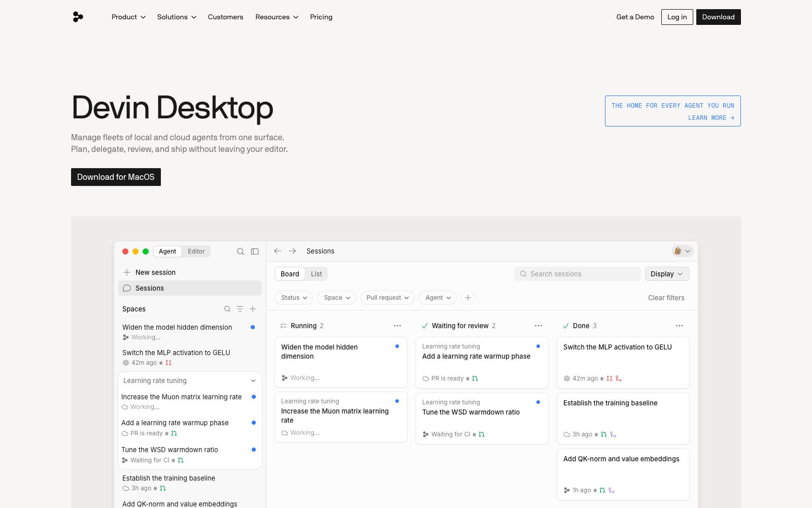Open the Product dropdown menu
812x508 pixels.
pos(128,17)
